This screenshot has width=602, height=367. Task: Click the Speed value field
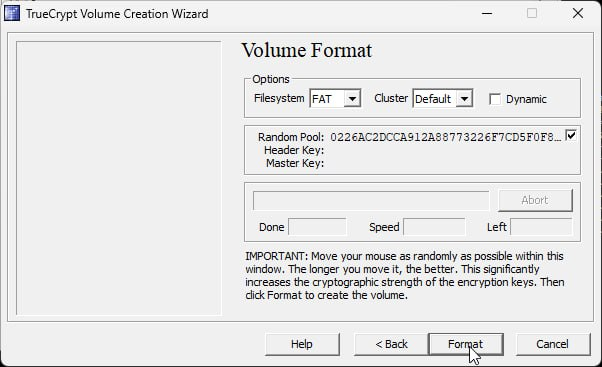click(434, 226)
